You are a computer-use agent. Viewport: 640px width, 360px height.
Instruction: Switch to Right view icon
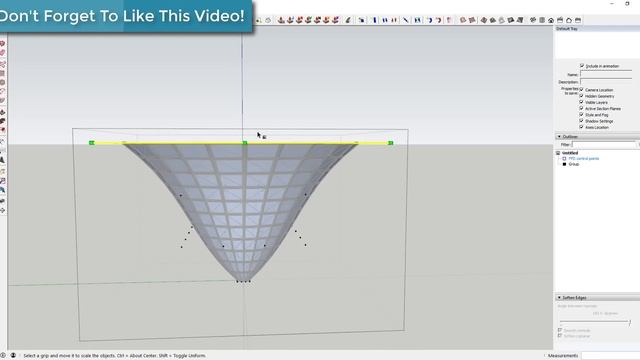(560, 20)
